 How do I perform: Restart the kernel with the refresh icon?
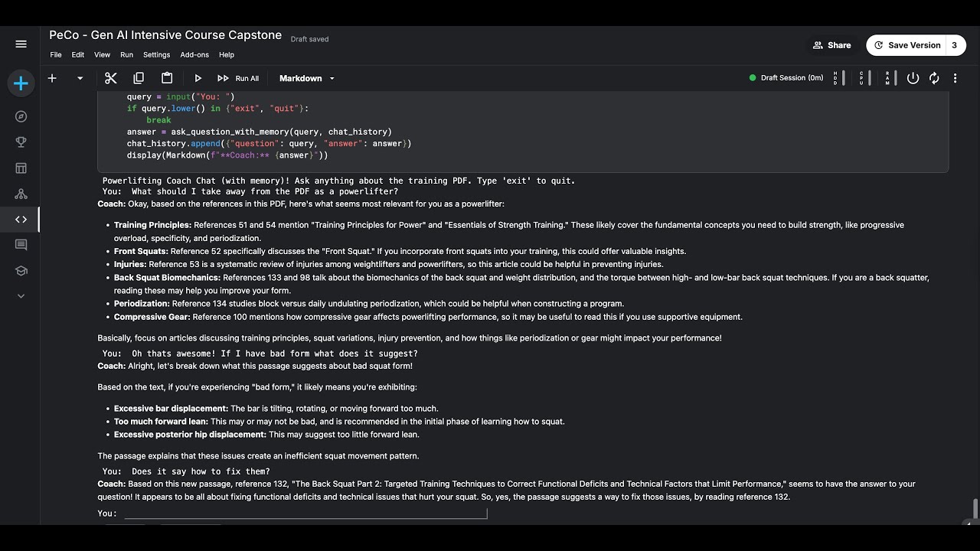coord(934,78)
